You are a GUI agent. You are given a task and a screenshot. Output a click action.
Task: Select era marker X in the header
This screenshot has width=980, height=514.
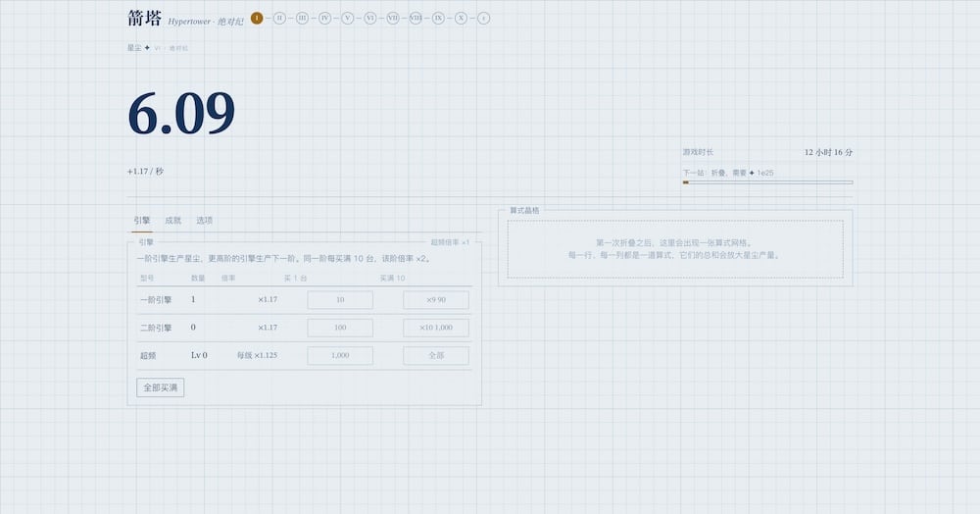[461, 18]
